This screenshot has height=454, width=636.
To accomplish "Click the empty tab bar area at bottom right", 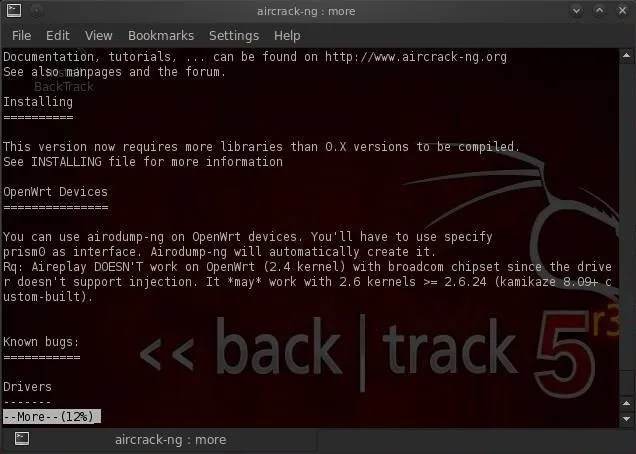I will pyautogui.click(x=475, y=440).
